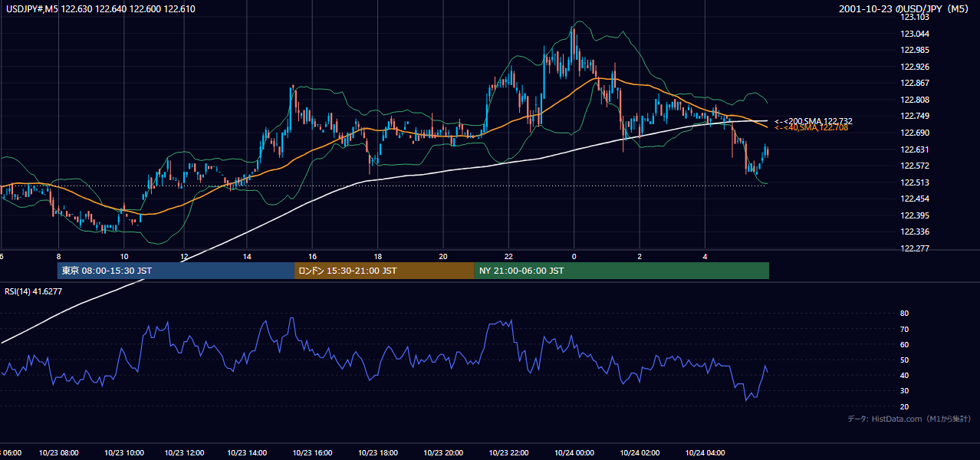
Task: Click price level 122.513 on the axis
Action: tap(914, 182)
